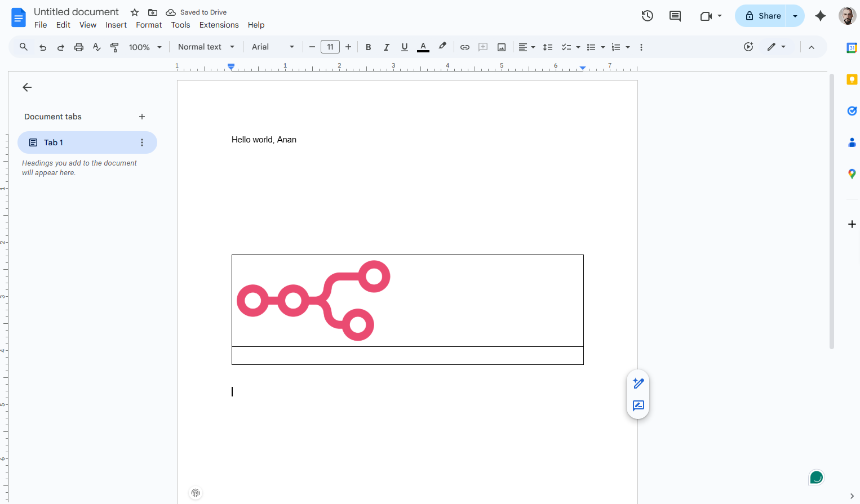The image size is (860, 504).
Task: Open Google Keep side panel
Action: pyautogui.click(x=852, y=79)
